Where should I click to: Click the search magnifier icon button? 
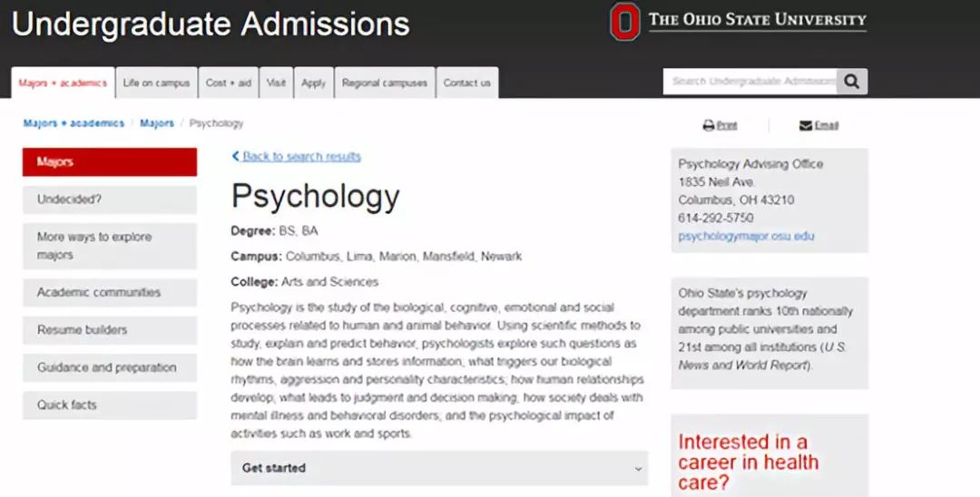pyautogui.click(x=852, y=82)
